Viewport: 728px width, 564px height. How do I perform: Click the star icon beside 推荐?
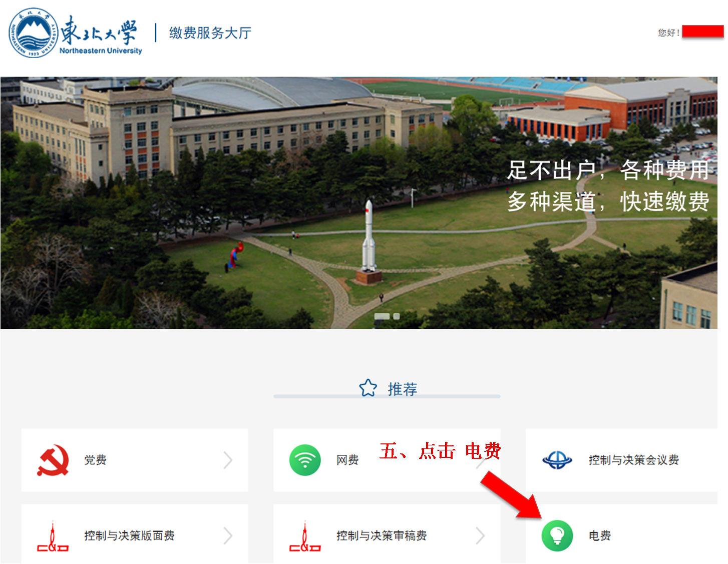pos(368,388)
